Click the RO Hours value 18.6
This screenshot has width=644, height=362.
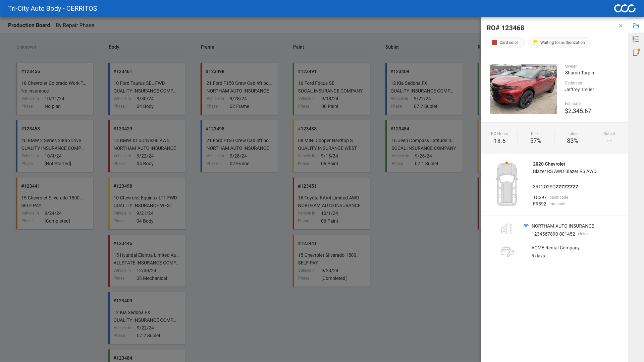pos(499,141)
